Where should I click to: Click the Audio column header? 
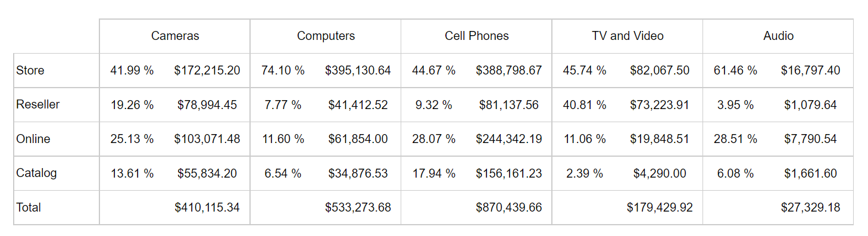click(778, 36)
